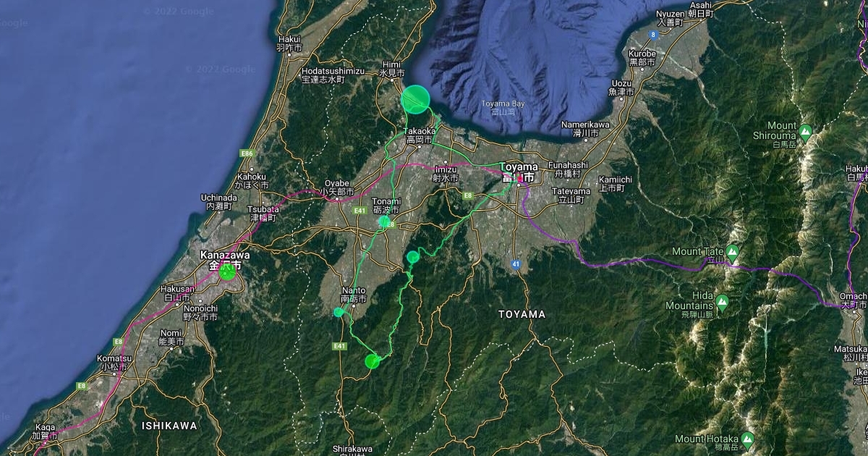Click the Mount Shirouma mountain icon

click(805, 131)
